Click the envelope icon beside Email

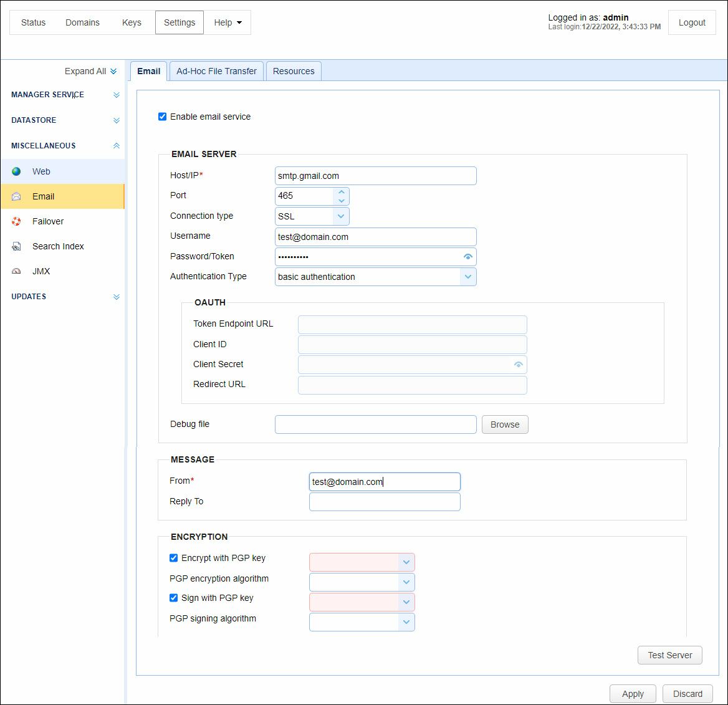(x=16, y=196)
